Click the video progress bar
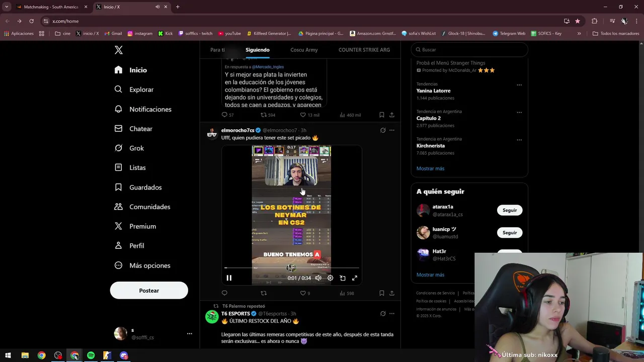This screenshot has width=644, height=362. coord(292,268)
